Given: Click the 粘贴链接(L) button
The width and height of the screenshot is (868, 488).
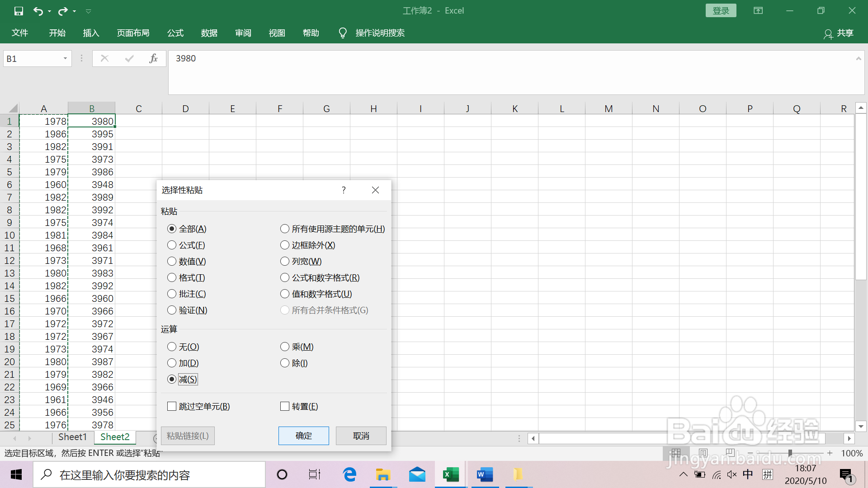Looking at the screenshot, I should (x=188, y=436).
